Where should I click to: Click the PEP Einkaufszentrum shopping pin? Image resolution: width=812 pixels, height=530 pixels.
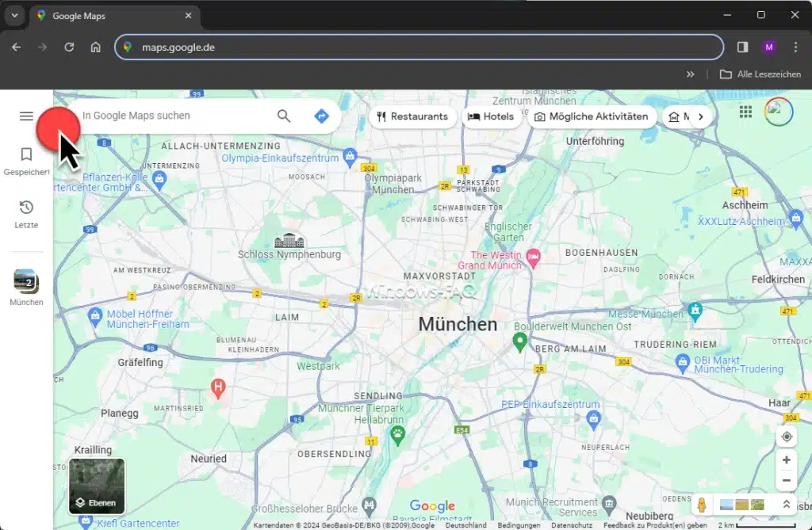[x=593, y=419]
